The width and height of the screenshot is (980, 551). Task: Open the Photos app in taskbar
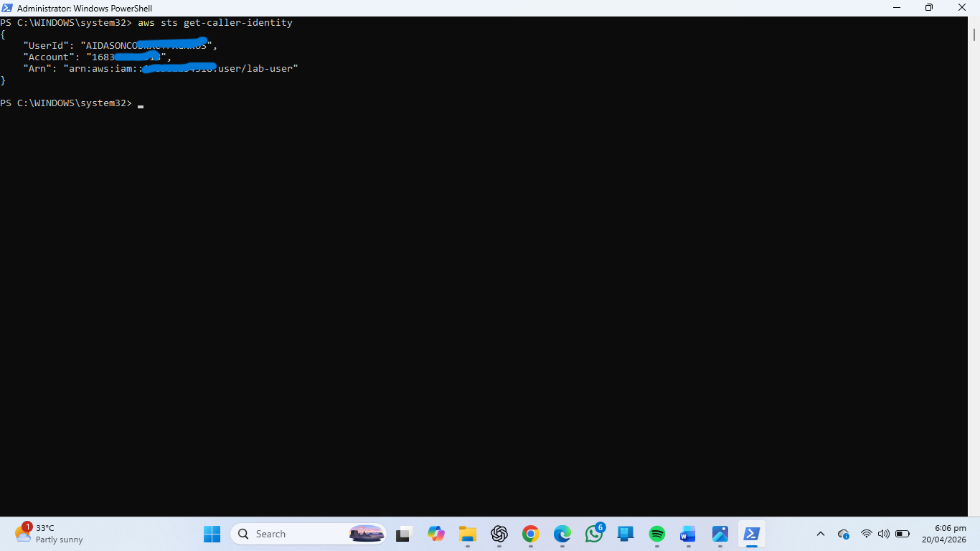point(720,534)
